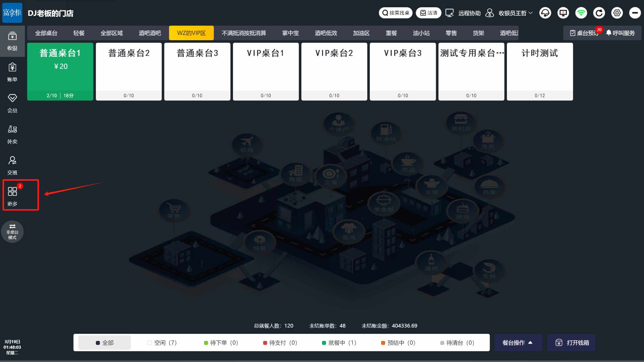The image size is (644, 362).
Task: Filter tables by 预结中 (0) status
Action: (x=398, y=343)
